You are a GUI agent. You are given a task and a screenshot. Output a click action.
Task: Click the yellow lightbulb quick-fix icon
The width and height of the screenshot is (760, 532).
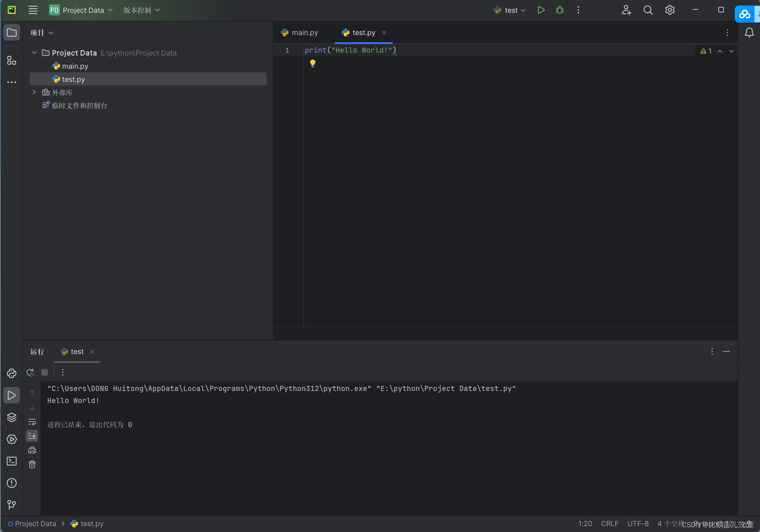click(313, 63)
